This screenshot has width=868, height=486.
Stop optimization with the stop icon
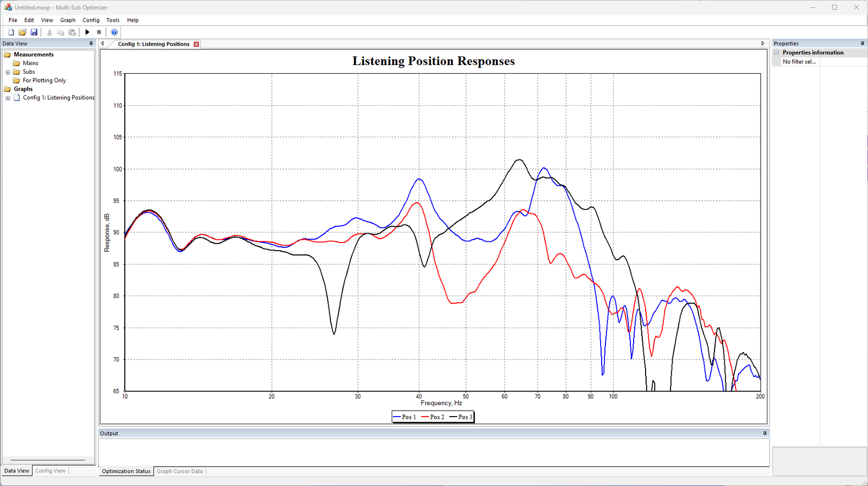coord(99,32)
